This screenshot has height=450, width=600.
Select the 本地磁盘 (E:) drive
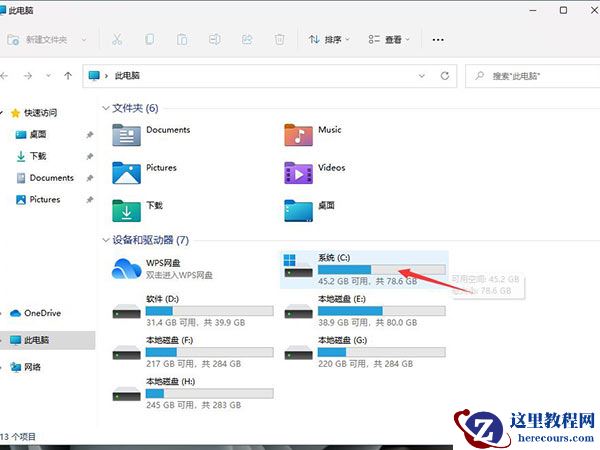tap(365, 310)
